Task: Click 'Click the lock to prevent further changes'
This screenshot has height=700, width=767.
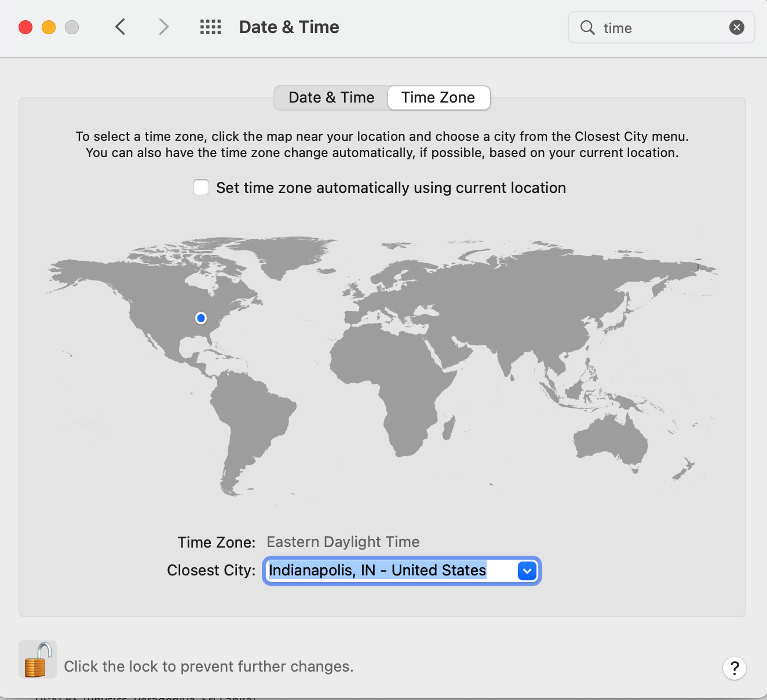Action: [x=209, y=666]
